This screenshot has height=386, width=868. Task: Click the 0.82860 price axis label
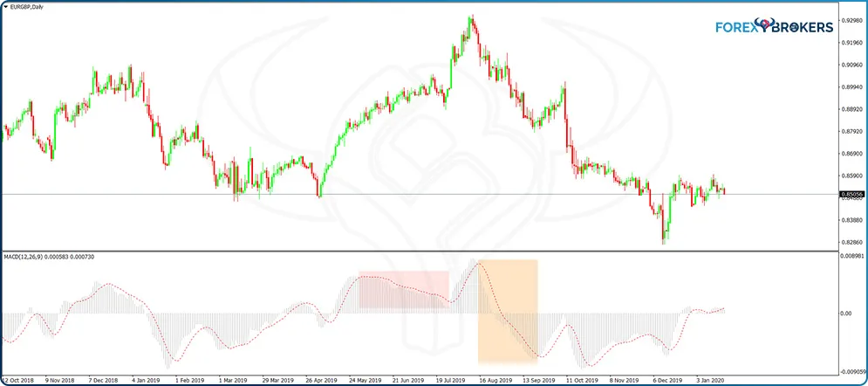click(x=851, y=242)
